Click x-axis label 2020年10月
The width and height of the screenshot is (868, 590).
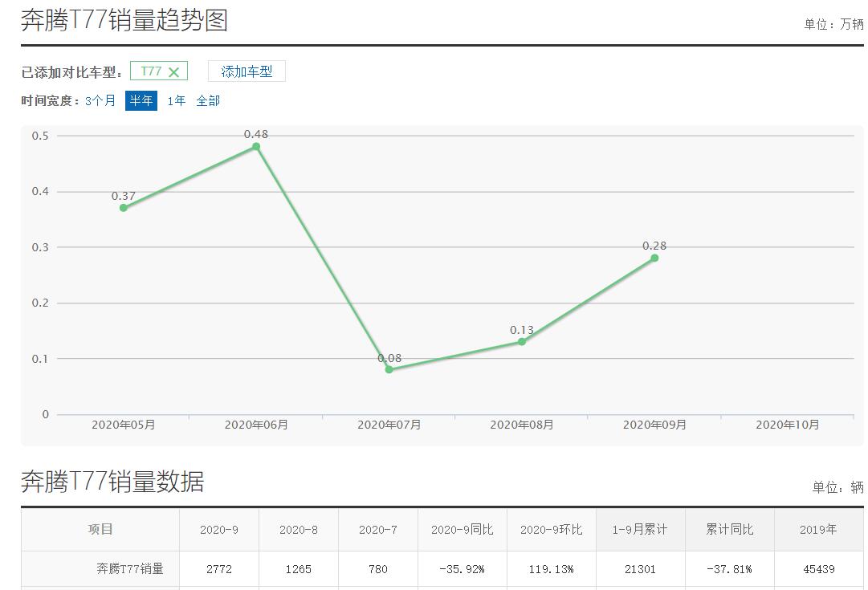click(x=787, y=425)
